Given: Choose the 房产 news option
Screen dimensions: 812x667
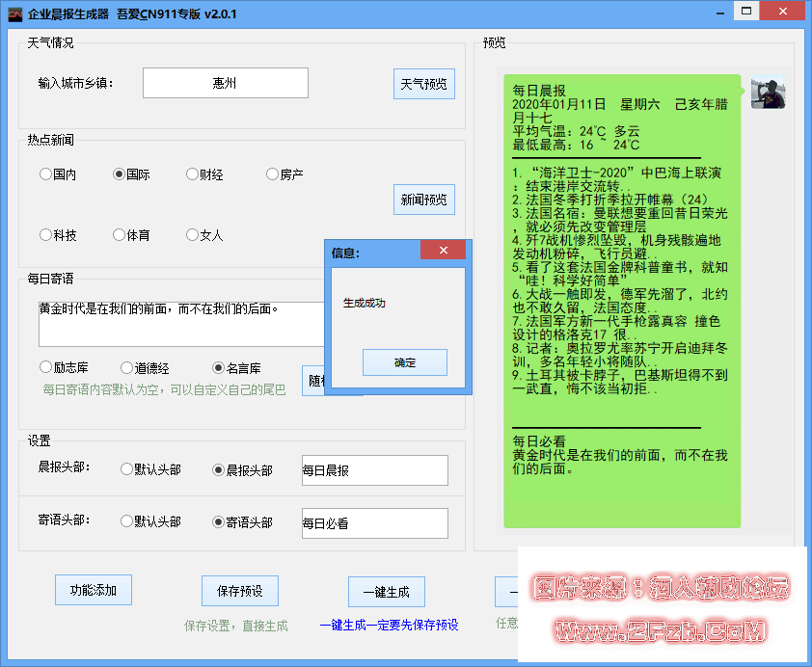Looking at the screenshot, I should click(x=273, y=174).
